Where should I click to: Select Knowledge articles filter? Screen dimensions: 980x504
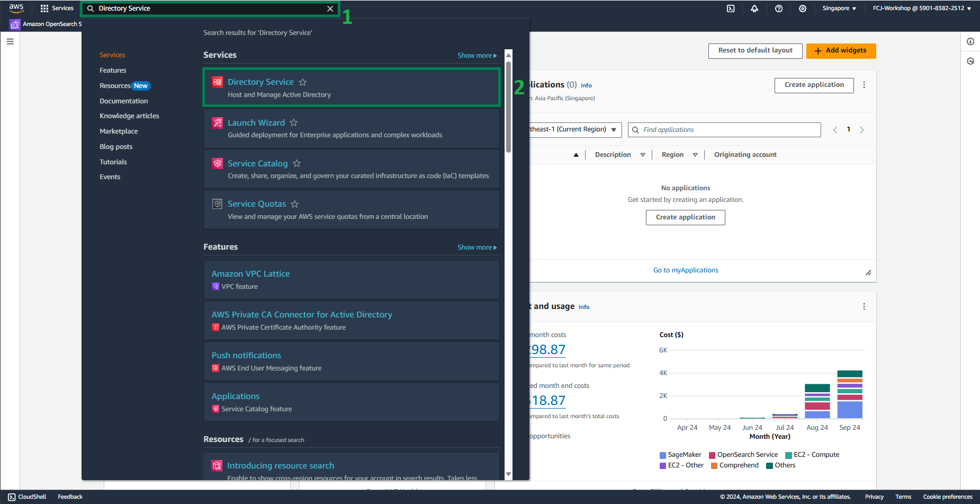point(129,116)
